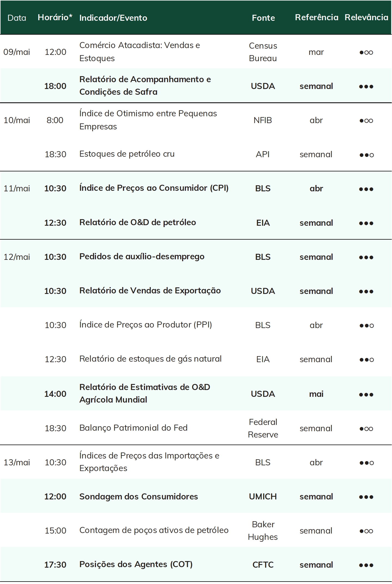Select the 13/mai date cell
This screenshot has height=584, width=392.
(17, 462)
